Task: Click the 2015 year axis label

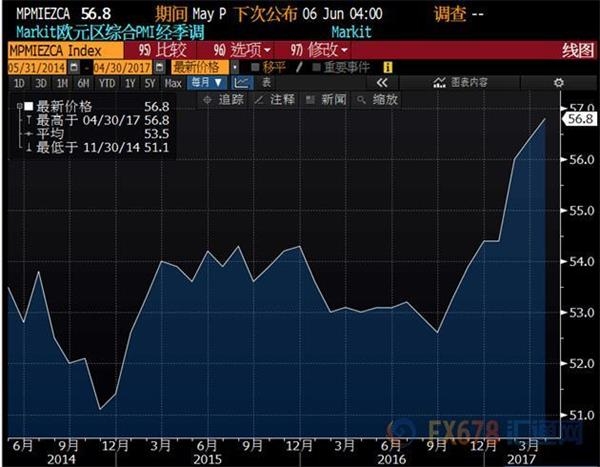Action: click(x=207, y=459)
